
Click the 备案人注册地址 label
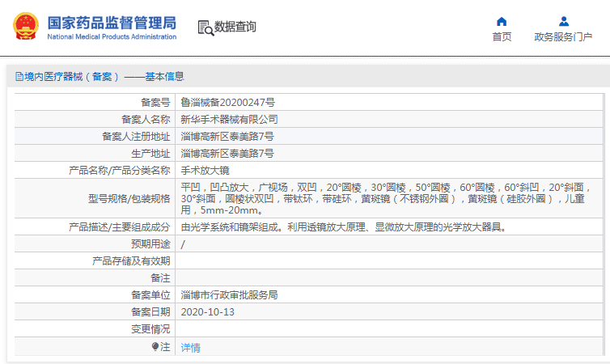click(136, 137)
